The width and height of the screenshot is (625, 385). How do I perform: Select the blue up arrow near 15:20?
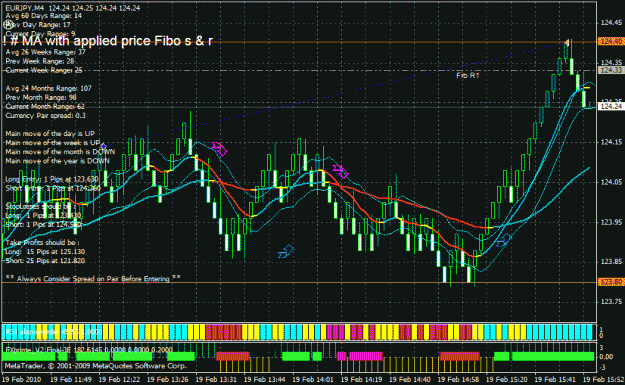(x=503, y=240)
